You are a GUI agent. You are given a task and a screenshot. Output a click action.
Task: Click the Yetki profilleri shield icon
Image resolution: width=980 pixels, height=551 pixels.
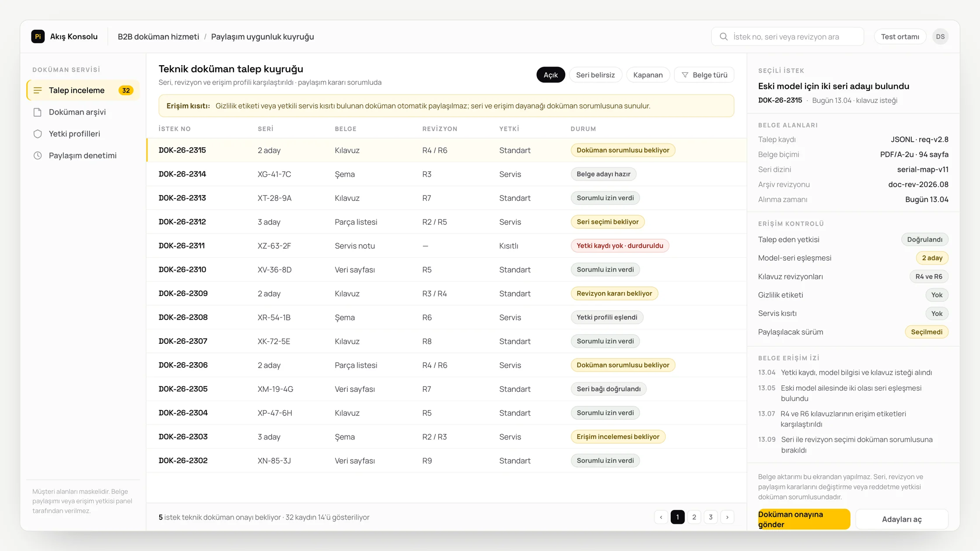(x=38, y=134)
